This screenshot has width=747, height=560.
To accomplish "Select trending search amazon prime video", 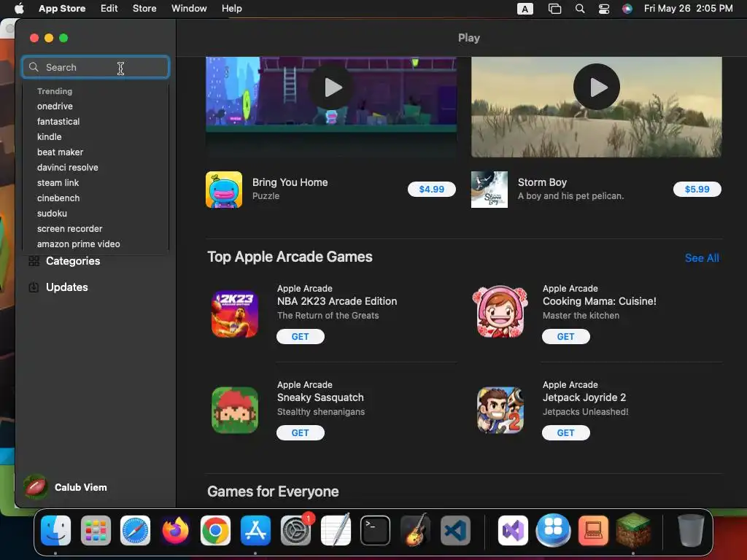I will [79, 244].
